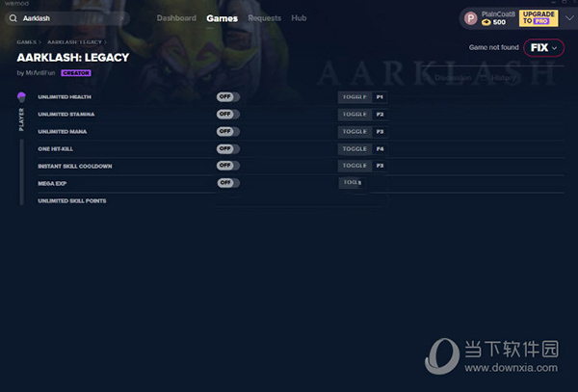
Task: Click the Upgrade to Pro button
Action: (x=539, y=18)
